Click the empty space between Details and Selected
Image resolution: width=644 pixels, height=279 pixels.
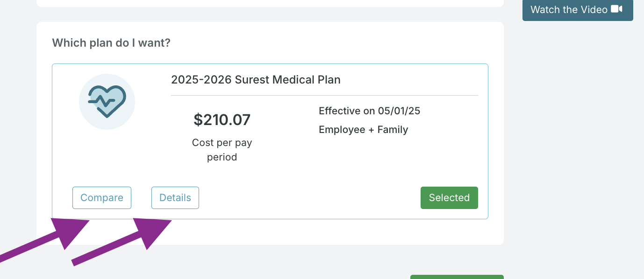point(308,198)
